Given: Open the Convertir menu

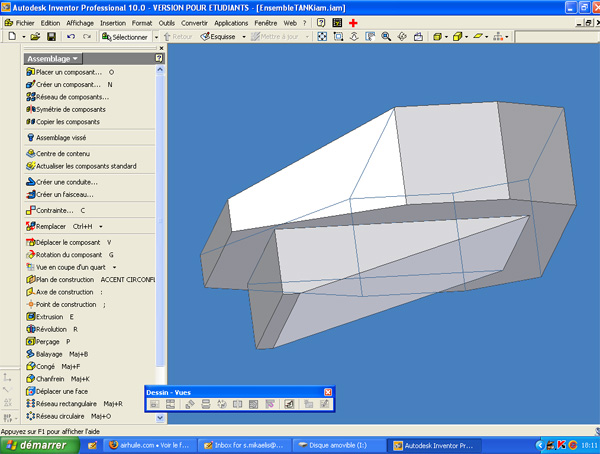Looking at the screenshot, I should click(x=195, y=21).
